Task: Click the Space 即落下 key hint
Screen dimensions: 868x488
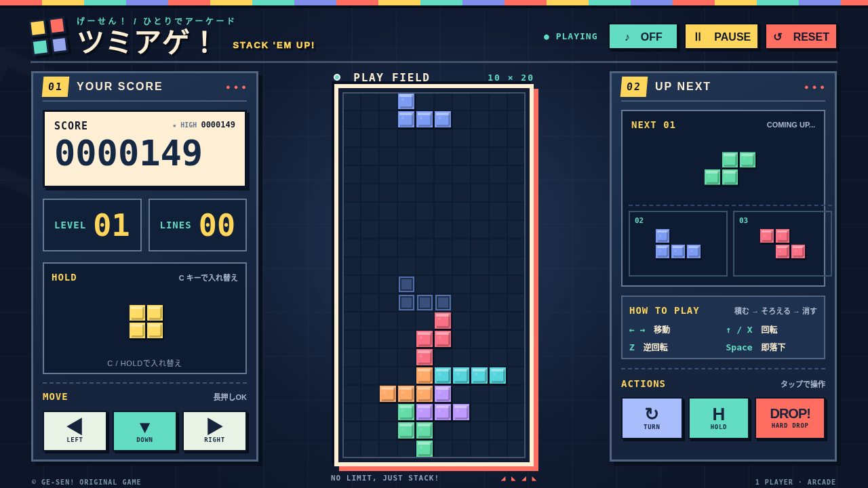Action: pos(755,347)
